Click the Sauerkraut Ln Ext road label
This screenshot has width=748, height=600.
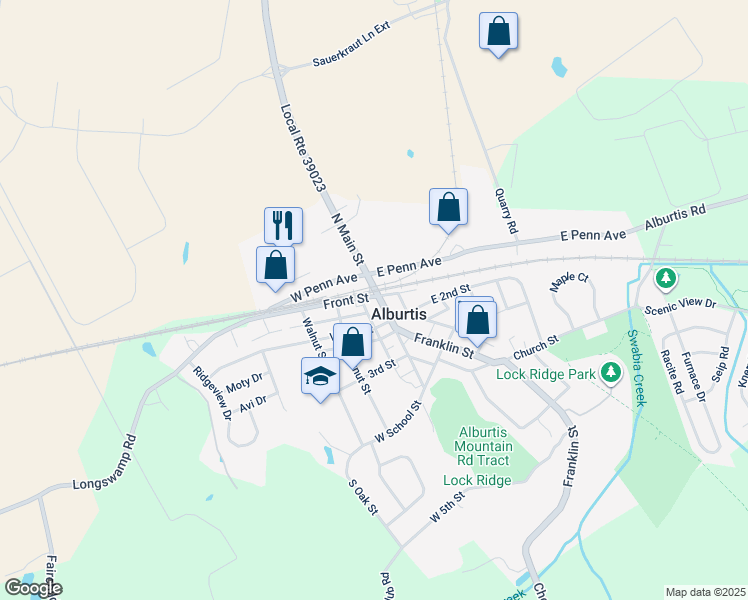click(352, 44)
